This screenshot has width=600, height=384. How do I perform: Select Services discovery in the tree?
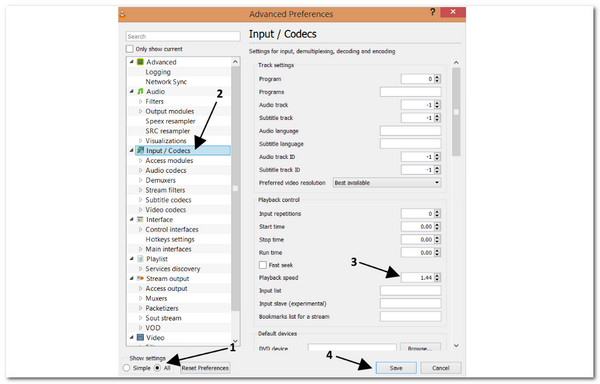pos(173,269)
